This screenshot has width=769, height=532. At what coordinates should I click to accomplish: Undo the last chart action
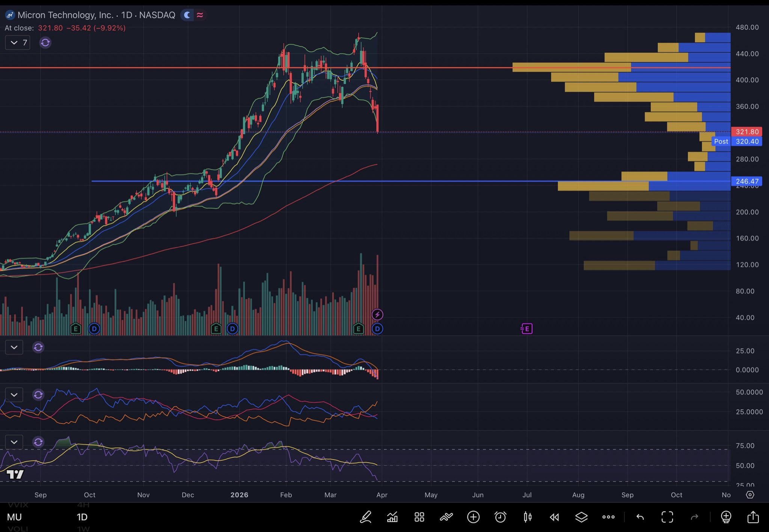(x=640, y=517)
